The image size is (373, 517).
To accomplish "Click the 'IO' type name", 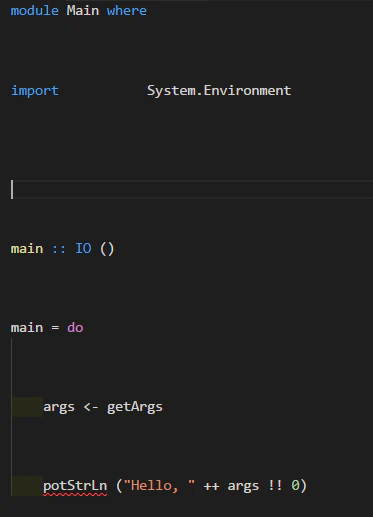I will tap(83, 249).
